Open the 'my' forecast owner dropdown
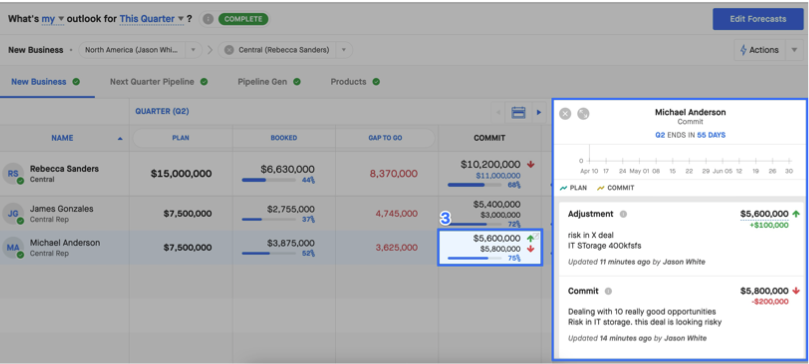809x364 pixels. pyautogui.click(x=53, y=19)
